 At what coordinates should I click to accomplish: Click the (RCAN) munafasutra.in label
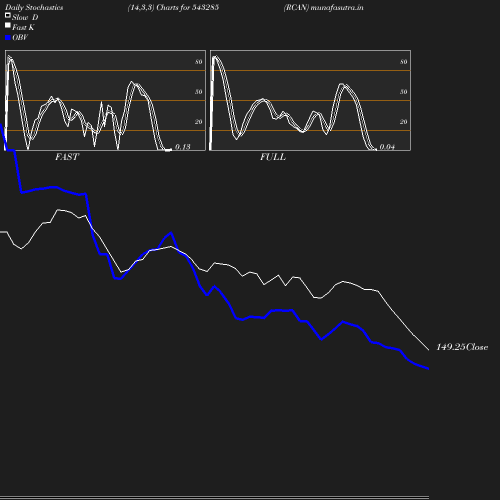(323, 8)
